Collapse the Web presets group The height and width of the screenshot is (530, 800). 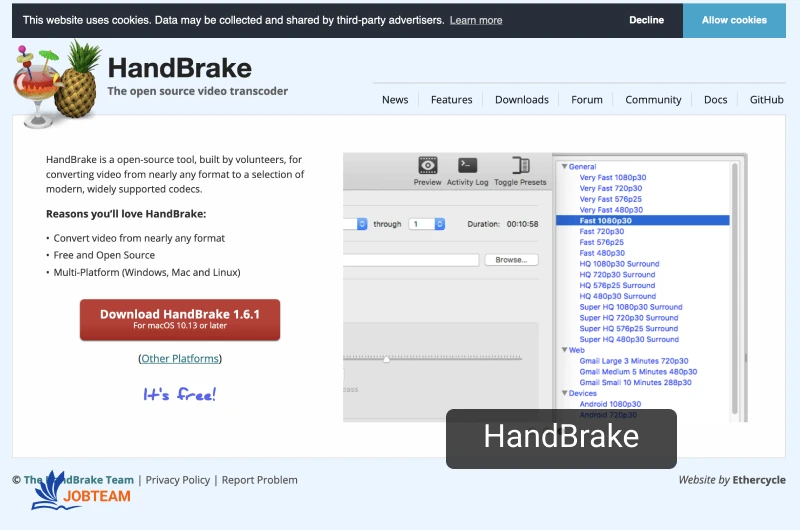coord(564,350)
